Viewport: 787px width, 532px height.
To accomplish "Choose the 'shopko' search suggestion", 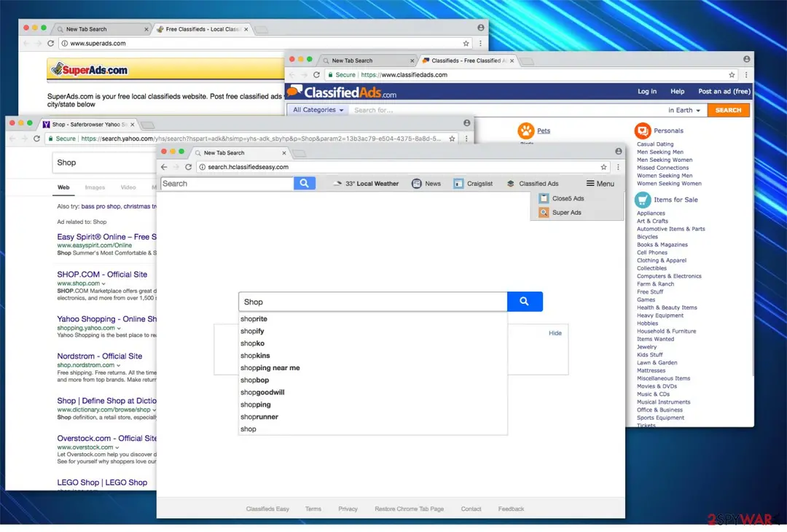I will (252, 343).
